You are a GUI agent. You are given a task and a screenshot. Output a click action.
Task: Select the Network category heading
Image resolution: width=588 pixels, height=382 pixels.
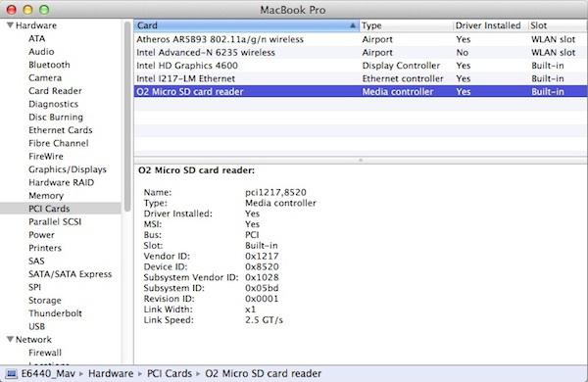tap(33, 339)
